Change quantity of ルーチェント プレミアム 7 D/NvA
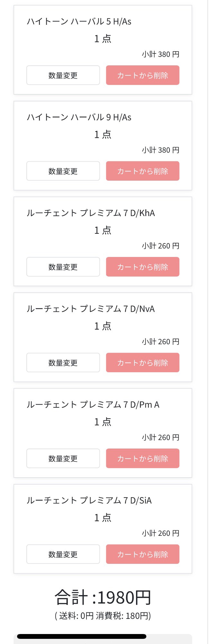The width and height of the screenshot is (211, 644). point(63,363)
